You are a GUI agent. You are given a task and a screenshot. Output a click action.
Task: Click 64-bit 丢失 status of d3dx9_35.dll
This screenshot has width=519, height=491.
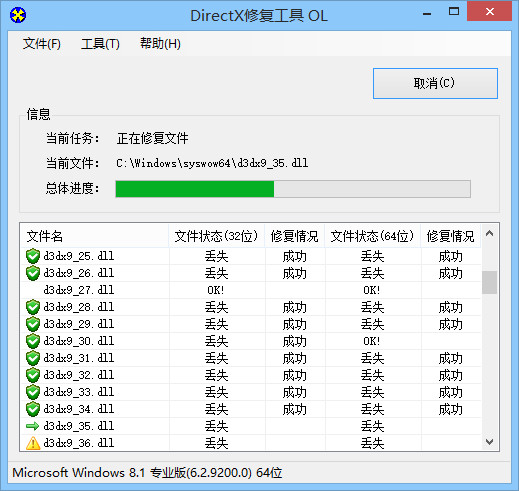pyautogui.click(x=373, y=426)
